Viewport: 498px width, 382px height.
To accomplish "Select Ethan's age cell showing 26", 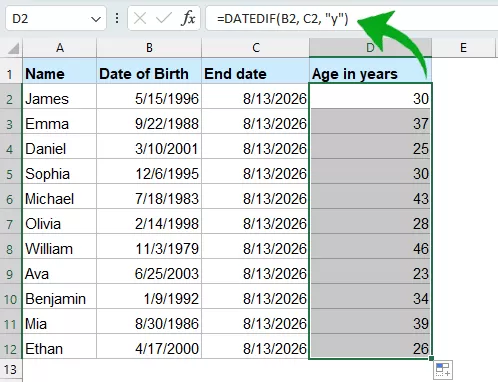I will tap(370, 346).
